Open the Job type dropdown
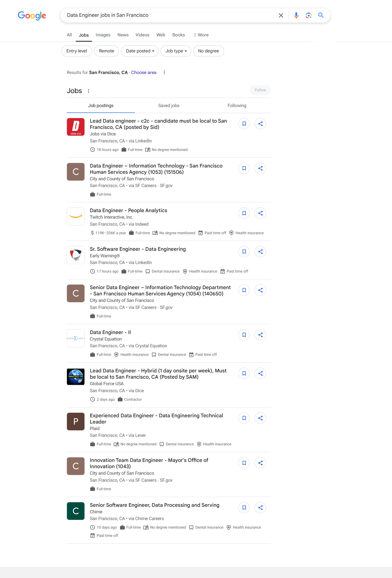Screen dimensions: 392x578 176,51
